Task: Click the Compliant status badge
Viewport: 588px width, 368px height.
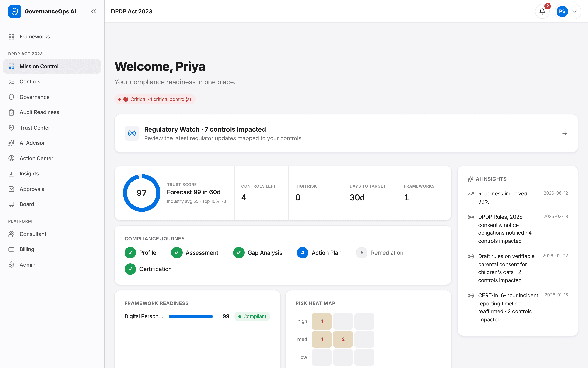Action: coord(252,316)
